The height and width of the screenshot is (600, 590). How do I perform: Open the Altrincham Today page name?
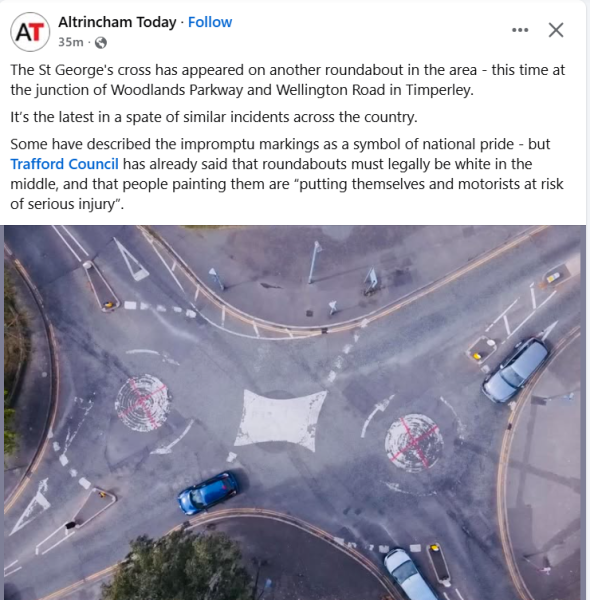point(117,22)
